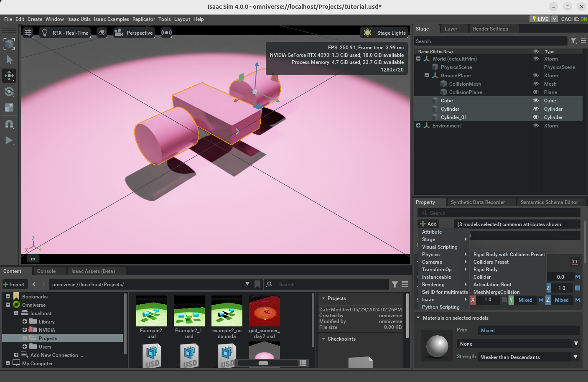
Task: Activate the Move tool
Action: click(x=9, y=76)
